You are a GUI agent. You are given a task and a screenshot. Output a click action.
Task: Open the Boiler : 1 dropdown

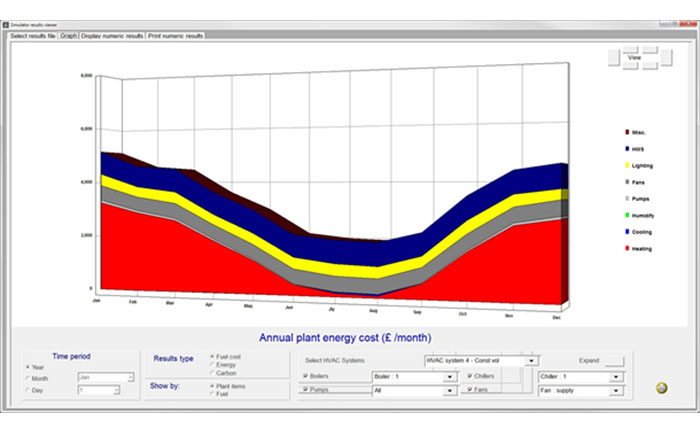click(414, 377)
